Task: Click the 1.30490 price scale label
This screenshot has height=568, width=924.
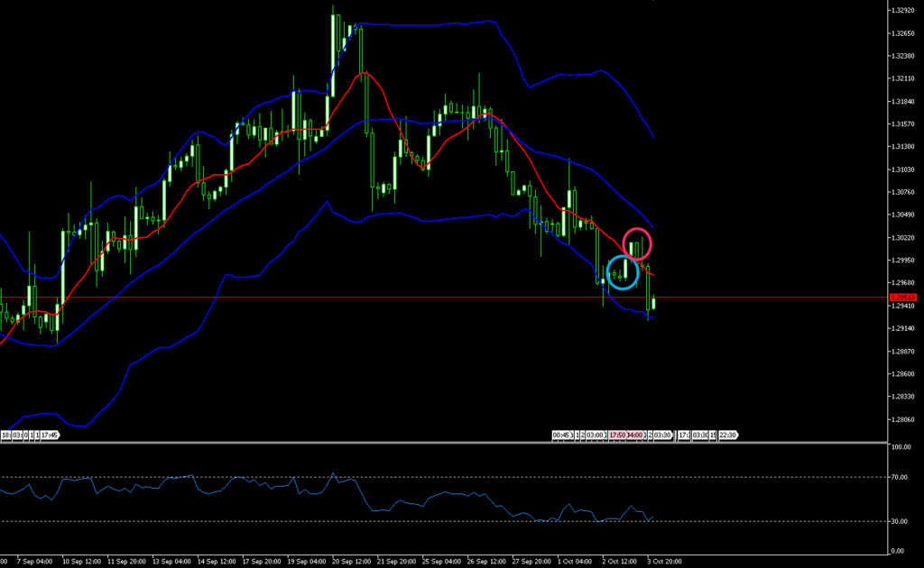Action: [x=902, y=215]
